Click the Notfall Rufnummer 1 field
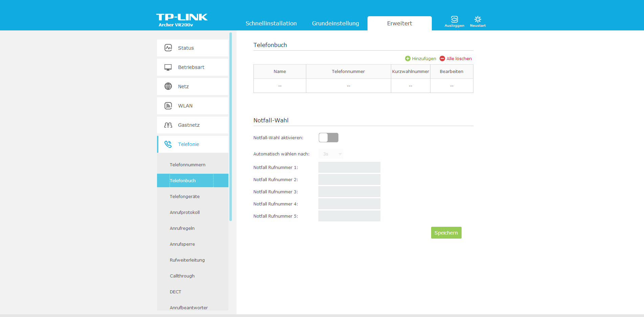 tap(349, 167)
